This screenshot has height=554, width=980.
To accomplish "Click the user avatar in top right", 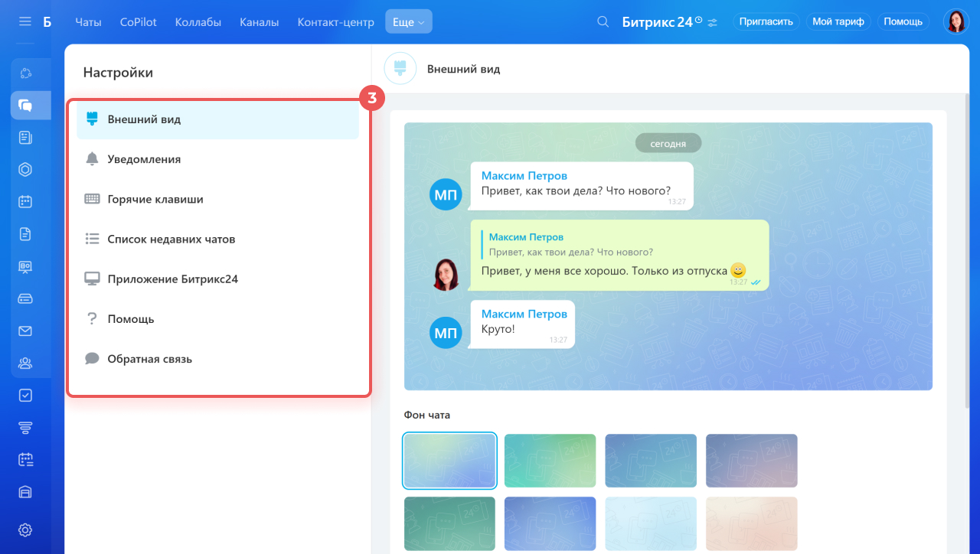I will (x=955, y=21).
